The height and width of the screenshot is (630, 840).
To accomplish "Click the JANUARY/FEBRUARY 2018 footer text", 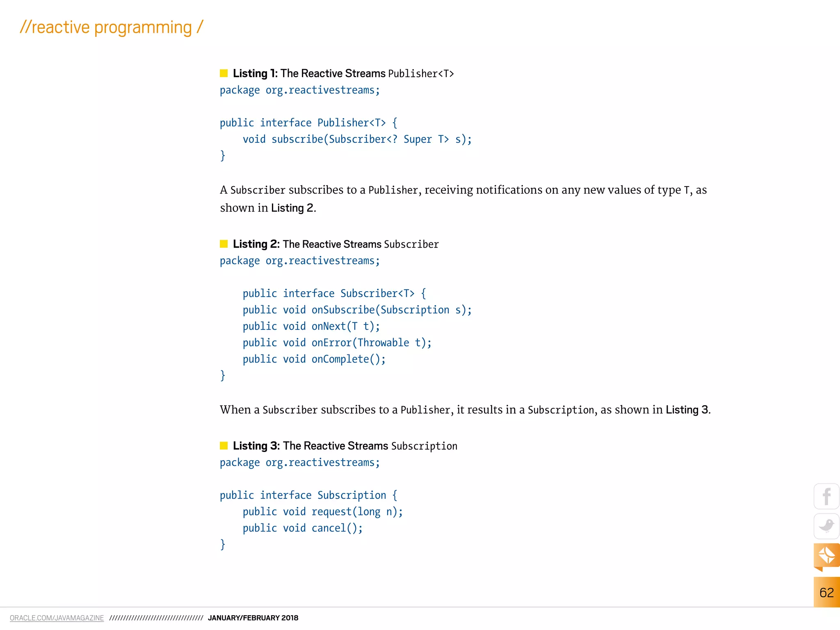I will [253, 618].
